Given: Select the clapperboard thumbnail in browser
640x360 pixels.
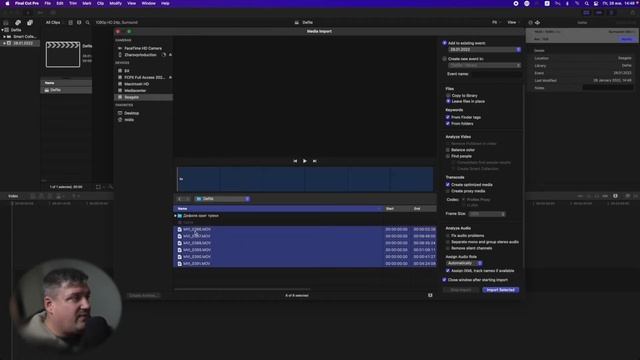Looking at the screenshot, I should click(63, 54).
